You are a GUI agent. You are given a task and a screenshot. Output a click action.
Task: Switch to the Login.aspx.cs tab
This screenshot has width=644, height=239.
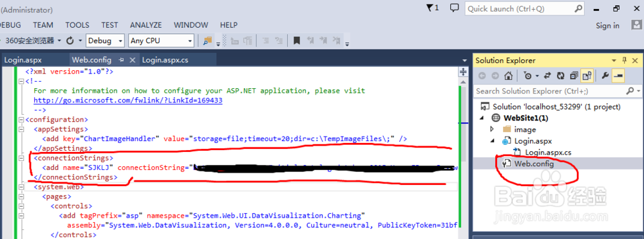click(165, 60)
